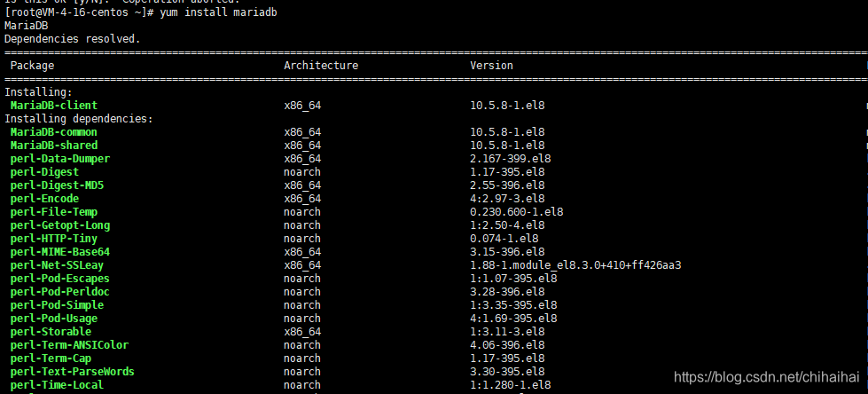Image resolution: width=868 pixels, height=394 pixels.
Task: Click the perl-Pod-Escapes package name
Action: click(x=59, y=278)
